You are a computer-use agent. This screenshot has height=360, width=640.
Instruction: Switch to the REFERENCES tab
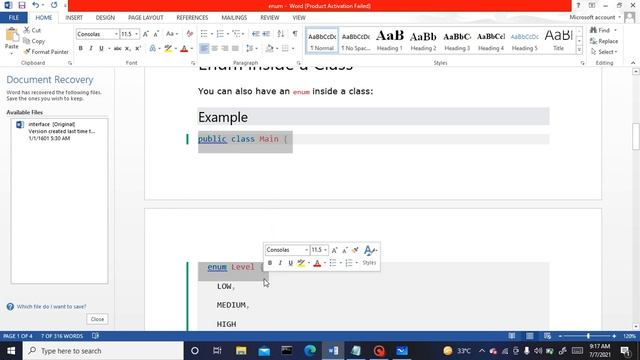point(192,18)
